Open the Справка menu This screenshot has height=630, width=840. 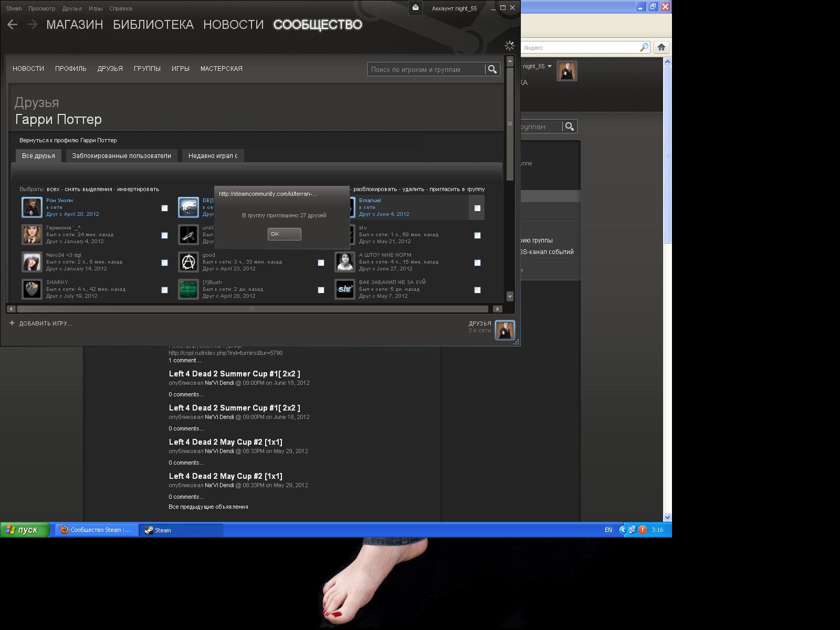click(121, 8)
